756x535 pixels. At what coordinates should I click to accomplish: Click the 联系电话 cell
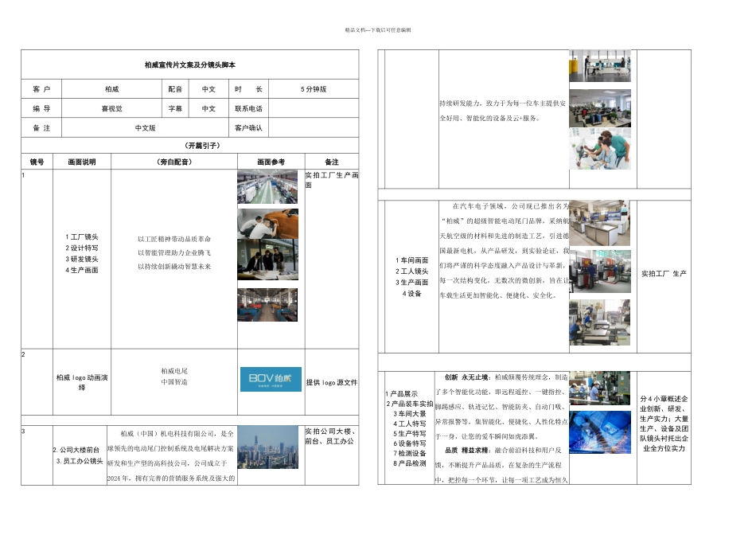point(248,108)
